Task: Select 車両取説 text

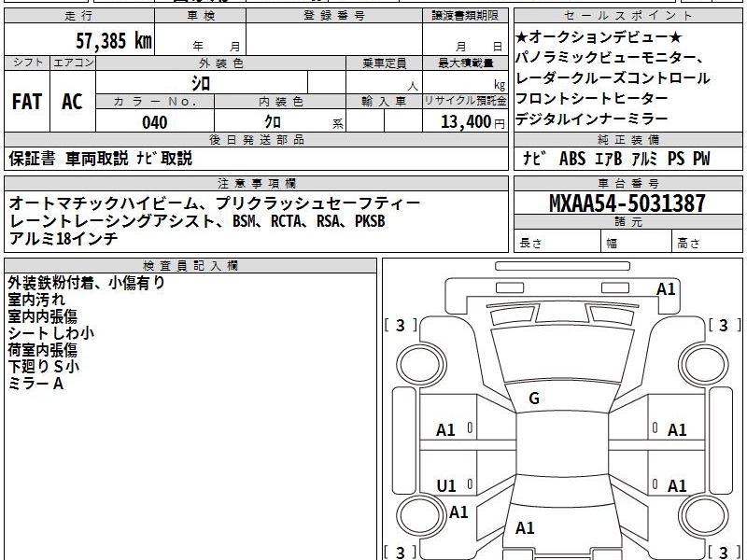Action: click(97, 159)
